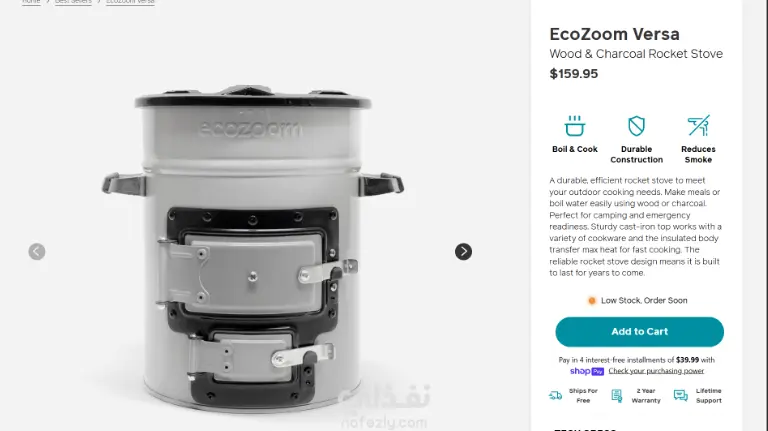768x431 pixels.
Task: Click the Ships For Free truck icon
Action: 556,396
